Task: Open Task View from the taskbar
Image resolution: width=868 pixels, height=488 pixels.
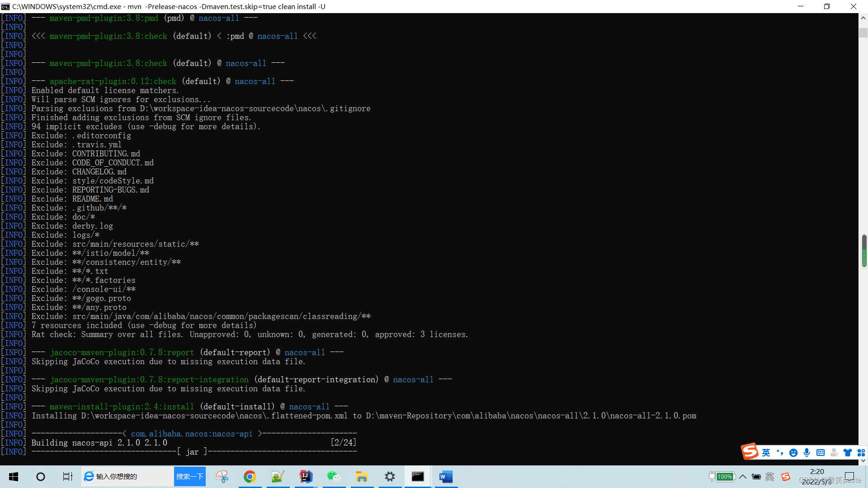Action: click(68, 477)
